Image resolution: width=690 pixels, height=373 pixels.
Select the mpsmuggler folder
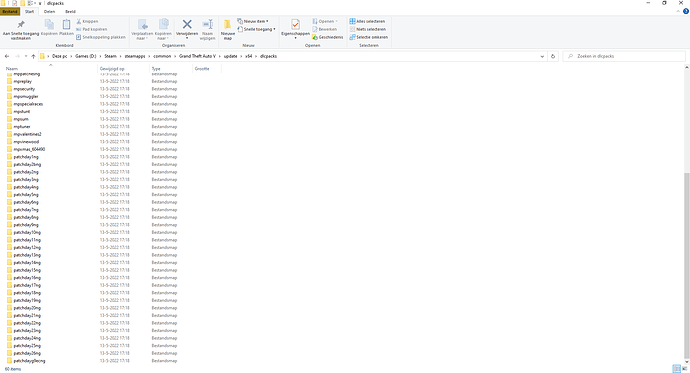click(x=26, y=96)
